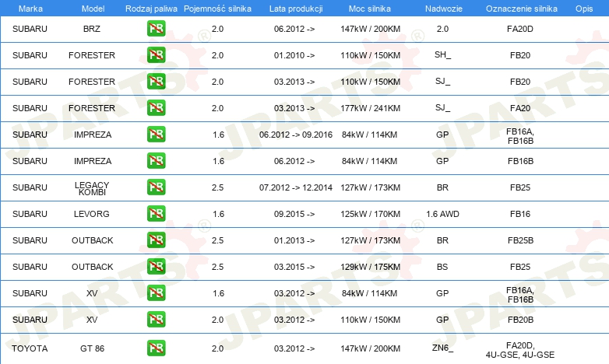This screenshot has width=609, height=364.
Task: Select the 2.5 capacity in Legacy Kombi row
Action: (217, 187)
